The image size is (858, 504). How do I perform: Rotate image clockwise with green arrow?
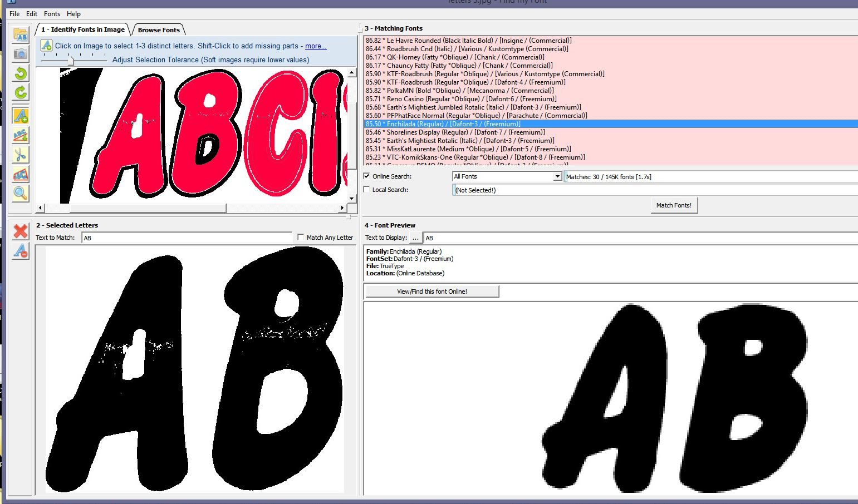coord(21,92)
